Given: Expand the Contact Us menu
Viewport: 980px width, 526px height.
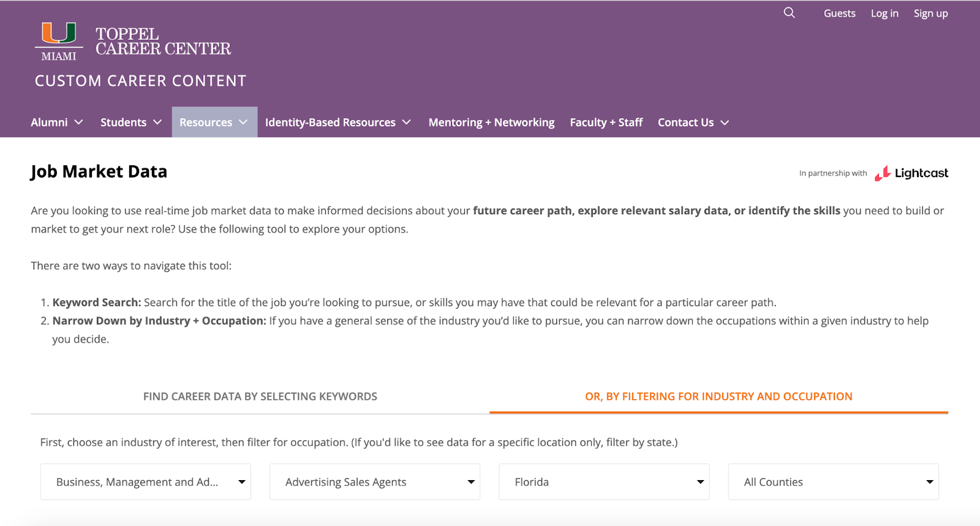Looking at the screenshot, I should [693, 122].
